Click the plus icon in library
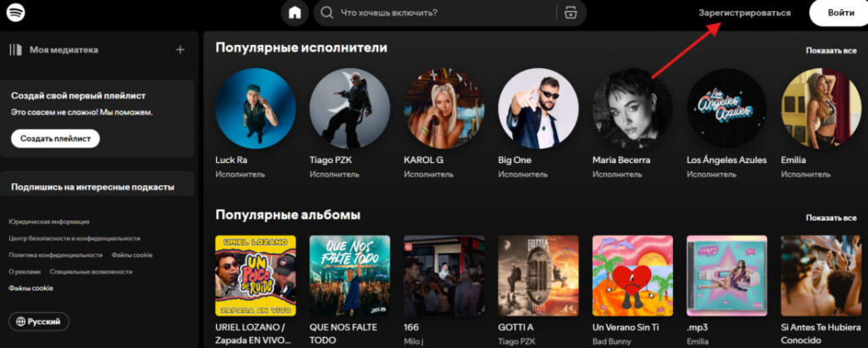The width and height of the screenshot is (868, 348). (180, 50)
